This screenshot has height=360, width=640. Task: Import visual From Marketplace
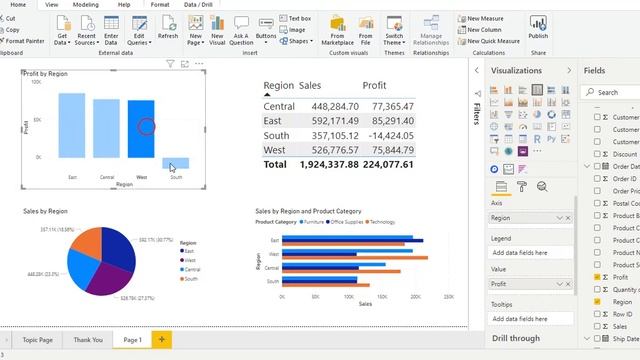click(338, 30)
